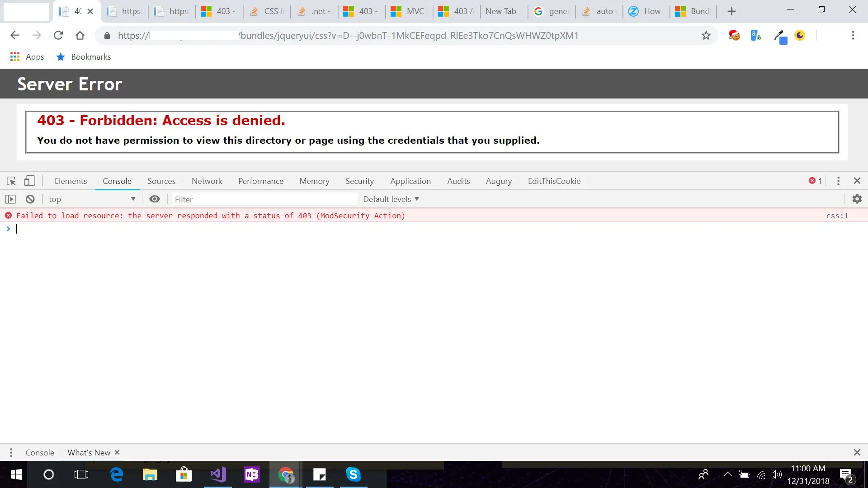This screenshot has height=488, width=868.
Task: Click the browser back navigation arrow
Action: point(15,35)
